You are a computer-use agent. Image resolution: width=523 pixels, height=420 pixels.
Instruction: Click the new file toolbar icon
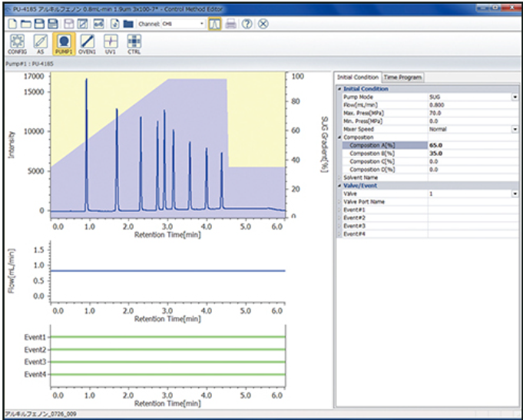(13, 24)
